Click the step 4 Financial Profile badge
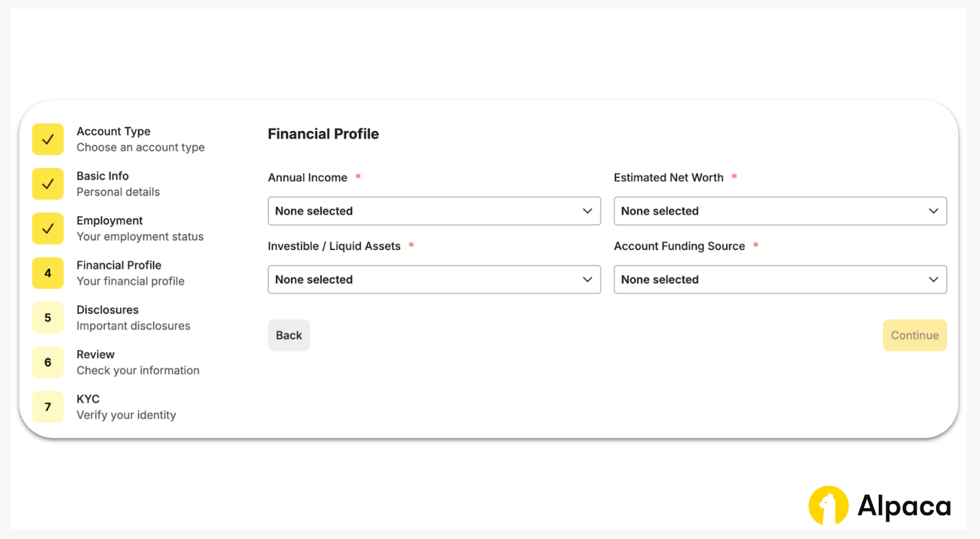 (x=48, y=273)
